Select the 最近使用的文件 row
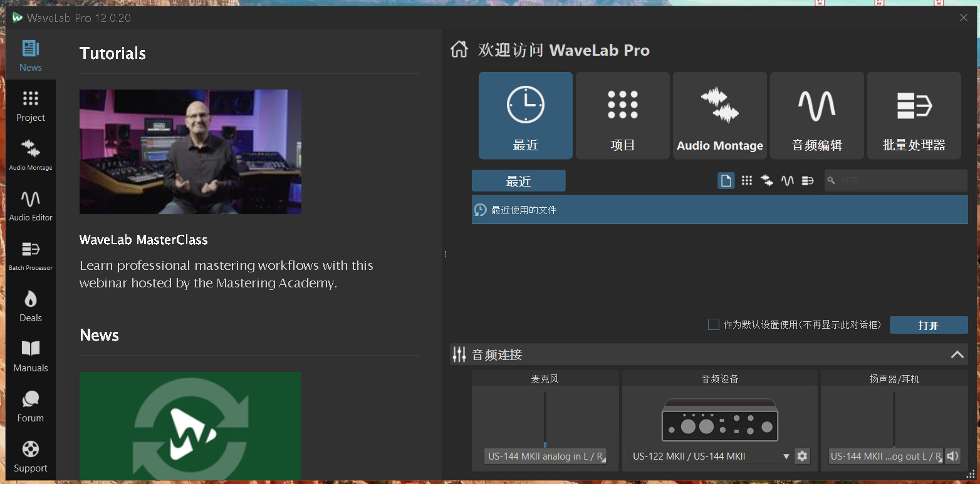Screen dimensions: 980x484 tap(720, 210)
